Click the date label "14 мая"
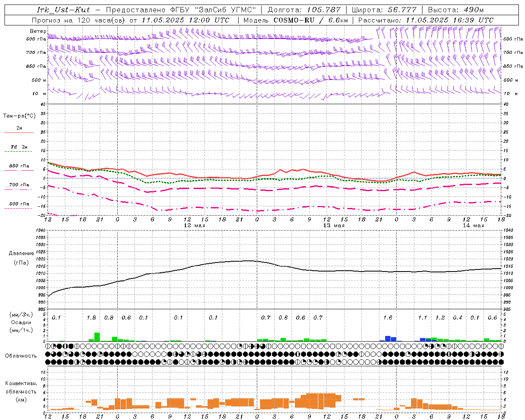Viewport: 525px width, 420px height. pos(473,226)
